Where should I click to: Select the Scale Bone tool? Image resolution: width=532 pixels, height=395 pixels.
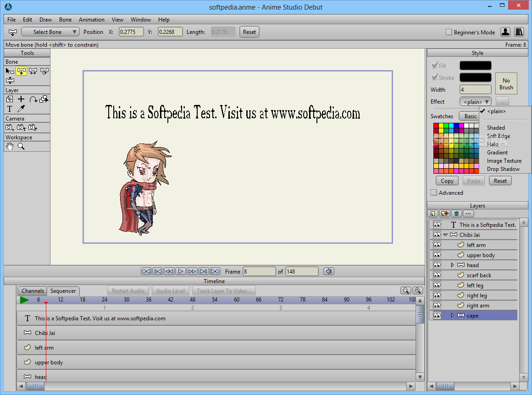(x=33, y=71)
